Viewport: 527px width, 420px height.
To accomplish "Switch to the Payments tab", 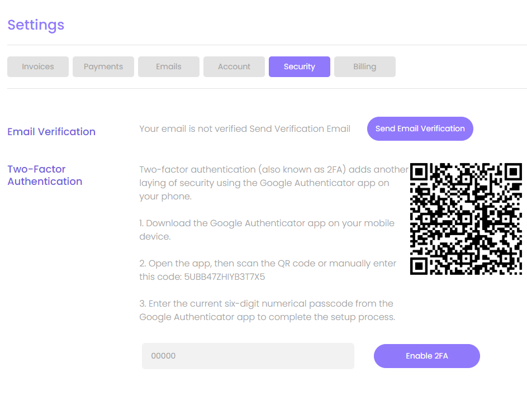I will click(103, 66).
